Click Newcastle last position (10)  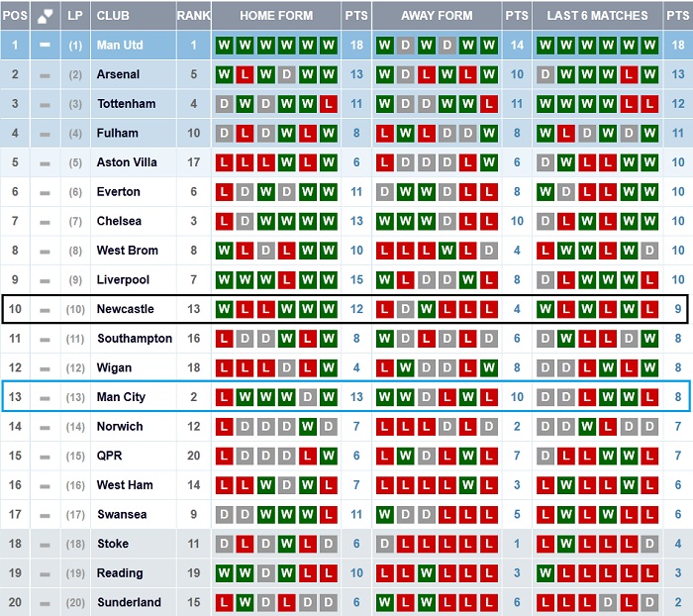click(x=75, y=309)
